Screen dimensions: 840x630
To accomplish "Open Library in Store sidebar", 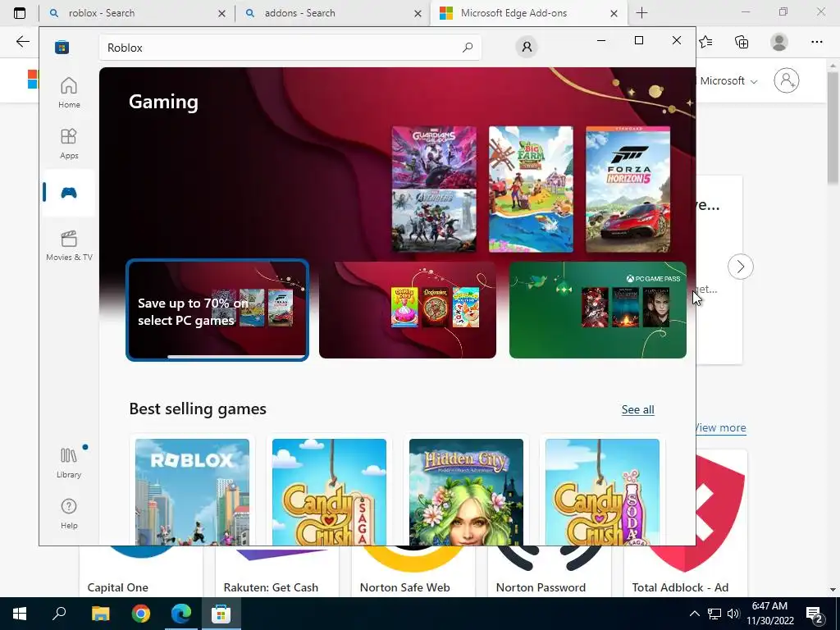I will [69, 463].
